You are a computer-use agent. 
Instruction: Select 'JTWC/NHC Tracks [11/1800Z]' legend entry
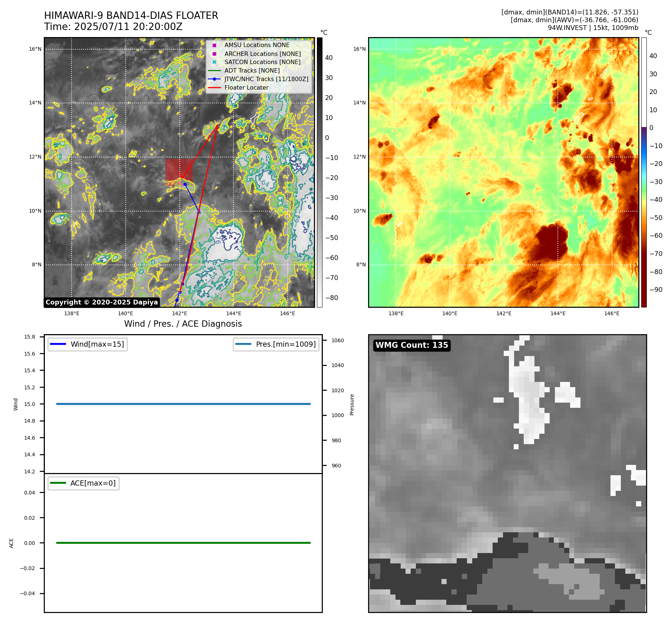267,79
